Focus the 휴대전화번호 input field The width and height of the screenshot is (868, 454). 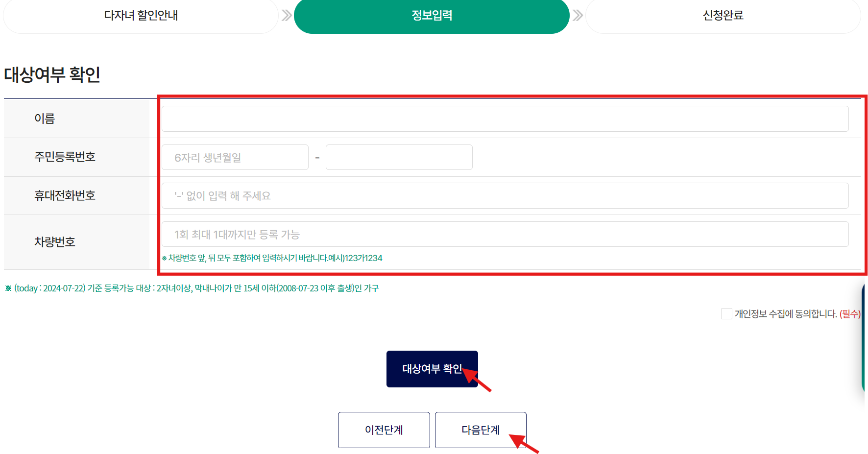[x=505, y=196]
